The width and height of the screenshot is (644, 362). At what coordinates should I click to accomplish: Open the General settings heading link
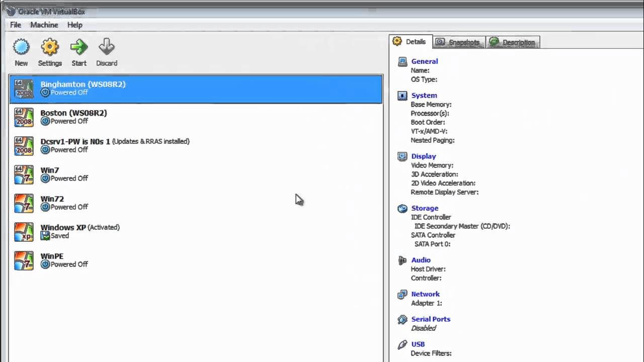[x=424, y=61]
